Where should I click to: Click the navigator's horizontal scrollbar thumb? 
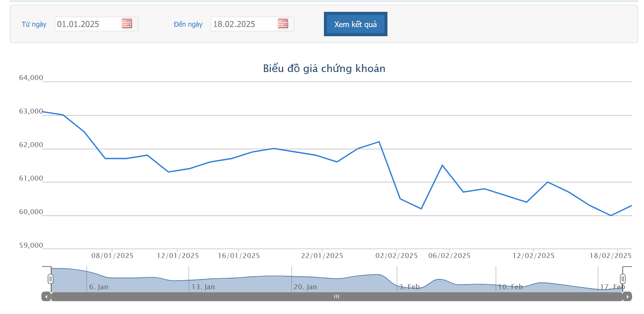336,296
